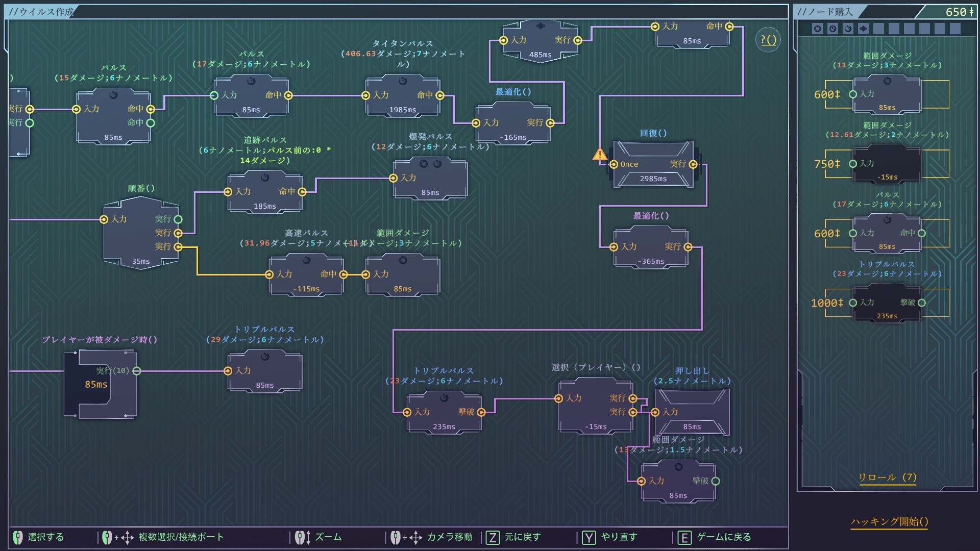Buy the 750 範囲ダメージ node
This screenshot has height=551, width=980.
887,164
